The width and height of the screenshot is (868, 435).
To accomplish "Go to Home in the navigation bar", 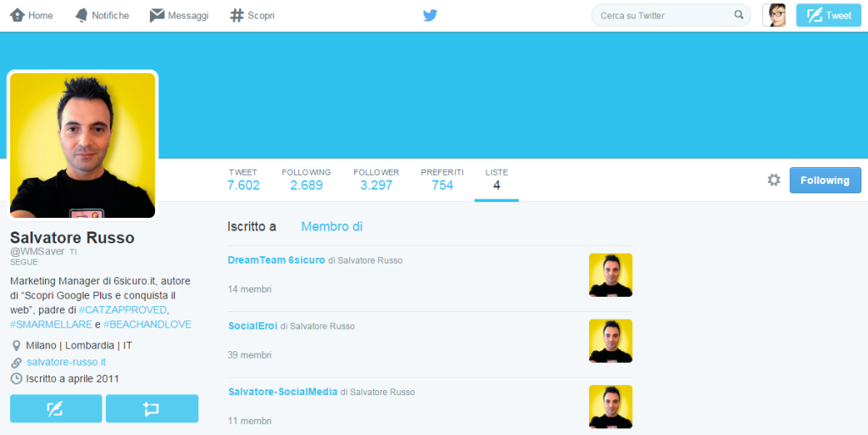I will (31, 15).
